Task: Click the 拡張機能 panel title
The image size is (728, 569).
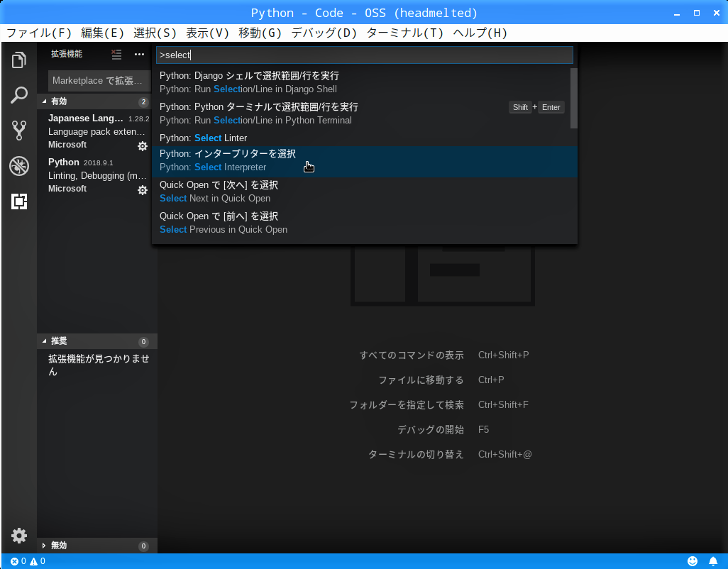Action: (67, 54)
